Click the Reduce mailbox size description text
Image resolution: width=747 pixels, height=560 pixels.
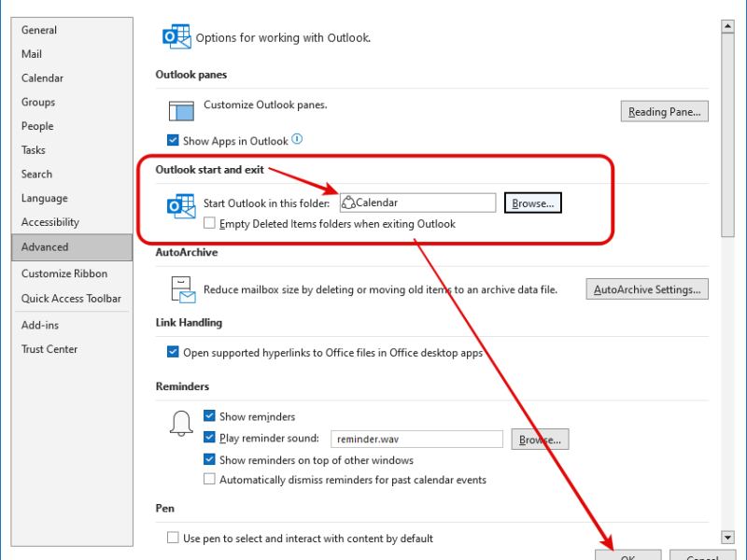click(x=380, y=289)
